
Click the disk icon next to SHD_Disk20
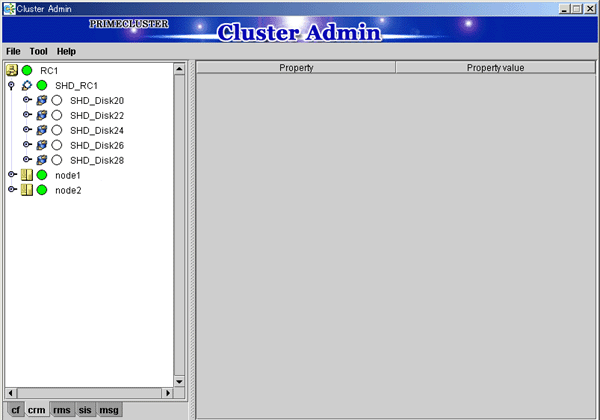click(42, 100)
